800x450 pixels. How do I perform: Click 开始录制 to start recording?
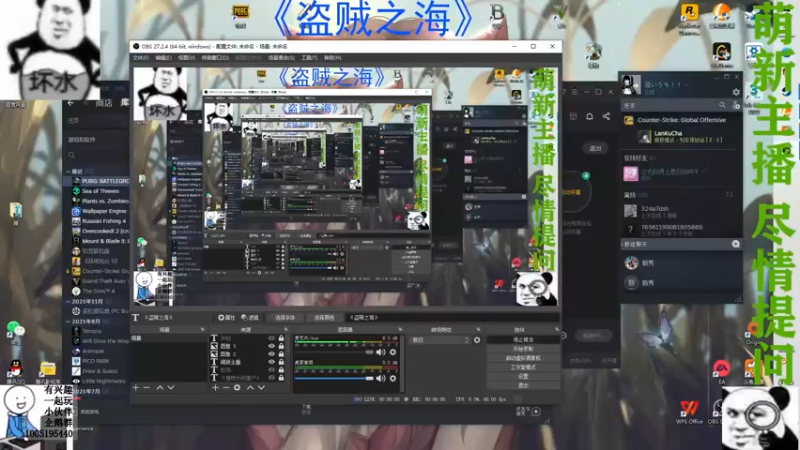pyautogui.click(x=523, y=349)
